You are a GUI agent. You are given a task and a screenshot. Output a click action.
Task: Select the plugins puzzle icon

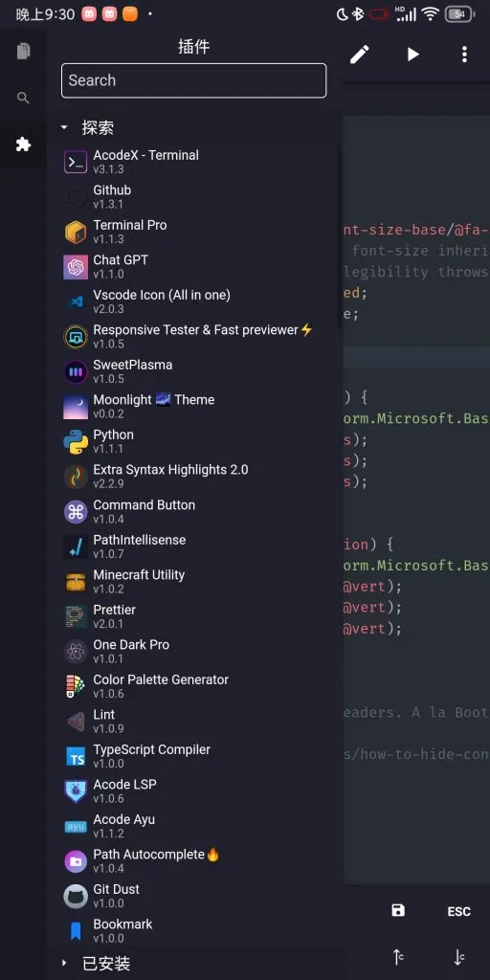pyautogui.click(x=23, y=145)
